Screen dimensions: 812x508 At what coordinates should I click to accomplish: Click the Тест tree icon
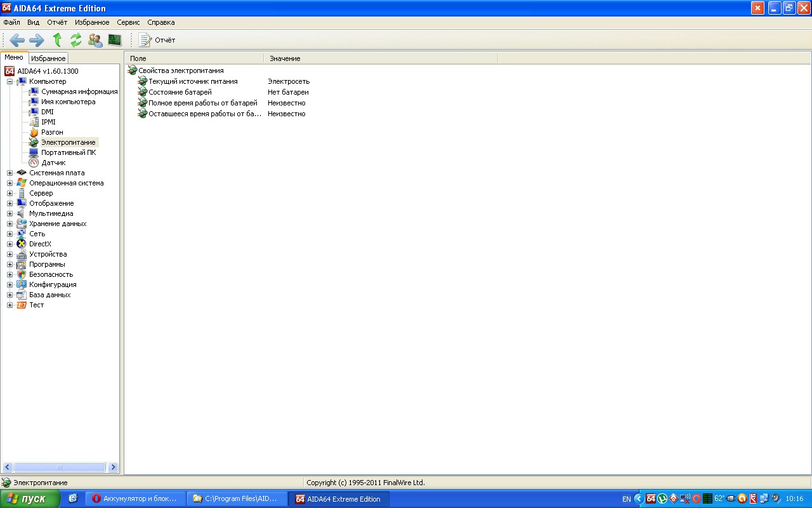pyautogui.click(x=22, y=305)
